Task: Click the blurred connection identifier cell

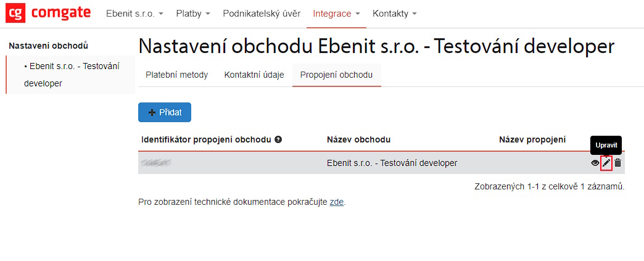Action: pyautogui.click(x=155, y=163)
